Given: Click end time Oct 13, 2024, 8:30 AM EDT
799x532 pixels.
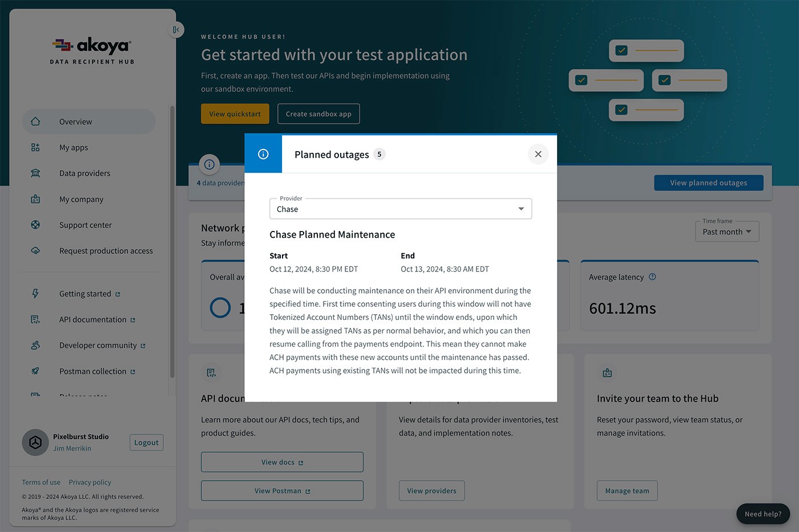Looking at the screenshot, I should pyautogui.click(x=445, y=269).
